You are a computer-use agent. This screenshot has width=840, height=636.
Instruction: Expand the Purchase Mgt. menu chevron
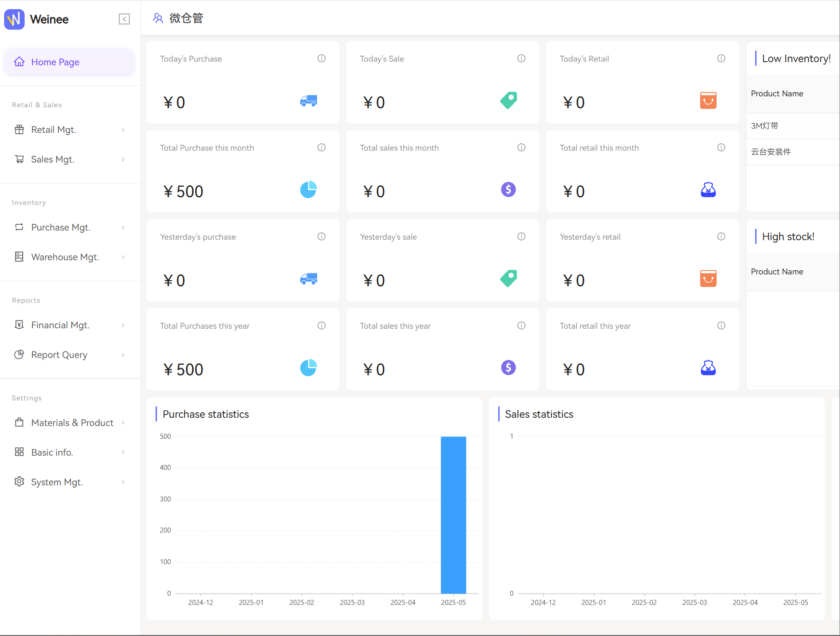[123, 227]
